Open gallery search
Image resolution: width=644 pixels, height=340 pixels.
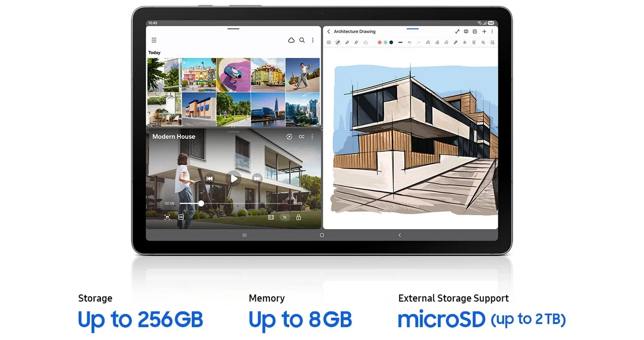pyautogui.click(x=302, y=40)
